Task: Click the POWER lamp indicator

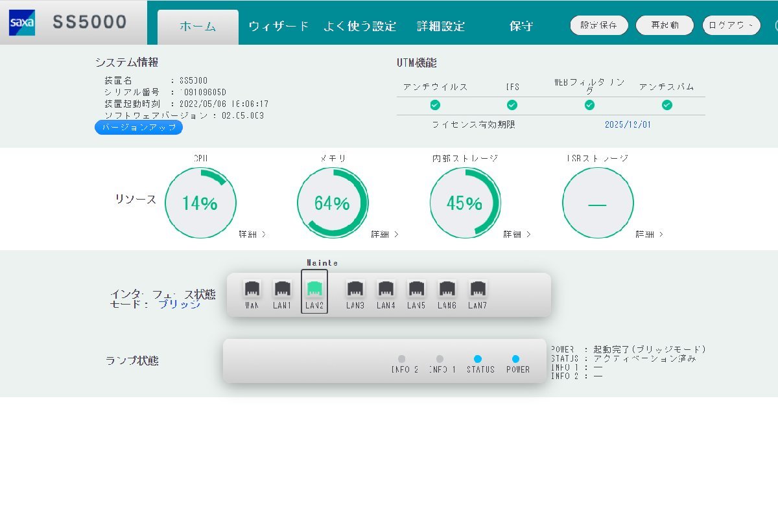Action: [x=515, y=358]
